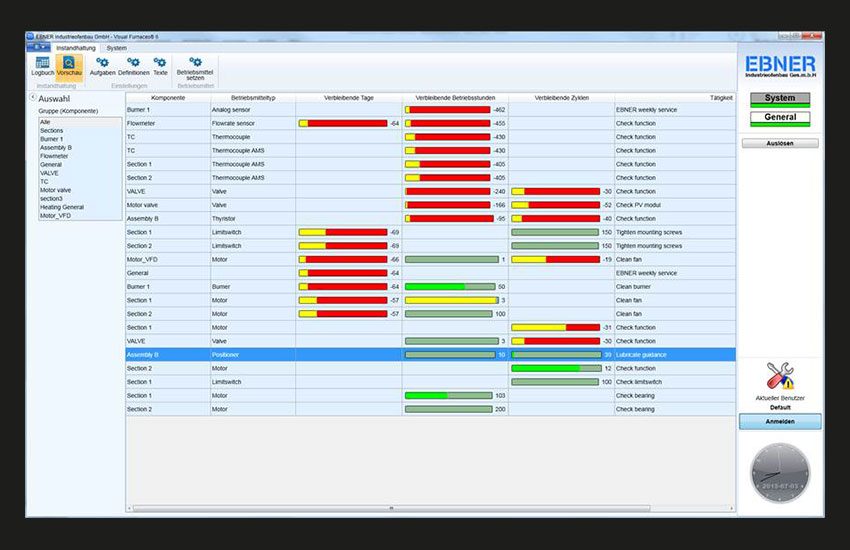Click the 'Thermocouple' type cell of first TC row
The height and width of the screenshot is (550, 850).
click(253, 137)
